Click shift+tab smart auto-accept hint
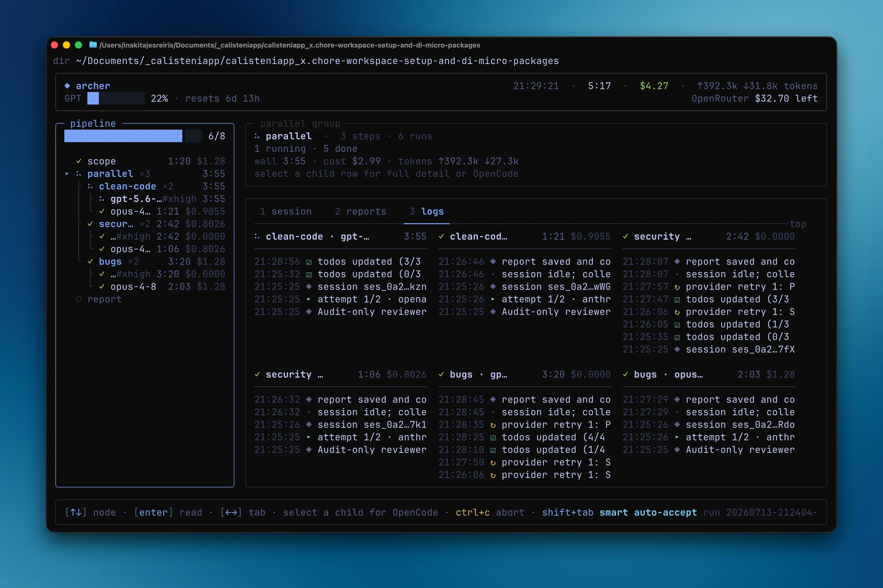Viewport: 883px width, 588px height. pyautogui.click(x=619, y=512)
